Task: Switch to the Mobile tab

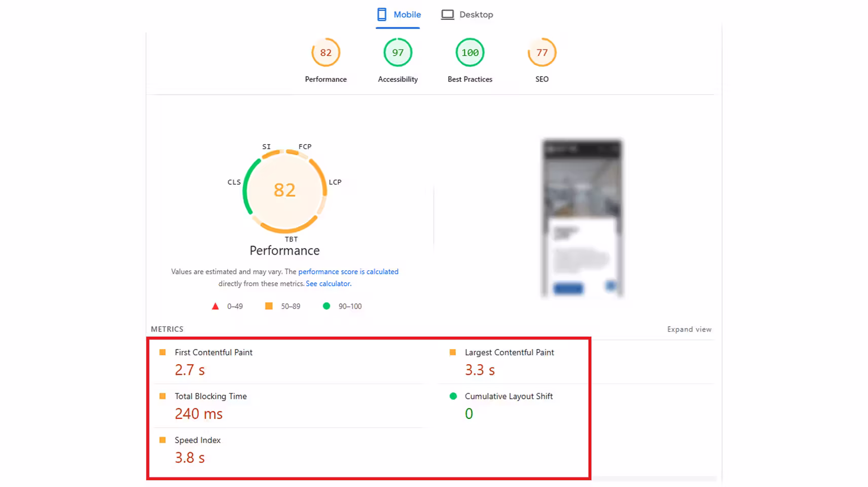Action: [x=399, y=15]
